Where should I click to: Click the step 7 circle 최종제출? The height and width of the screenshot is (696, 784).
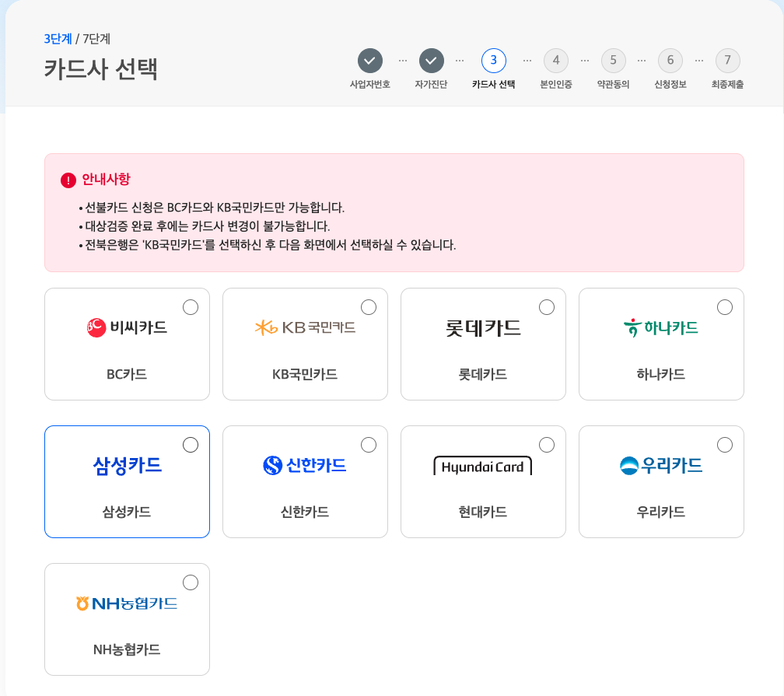pyautogui.click(x=727, y=61)
